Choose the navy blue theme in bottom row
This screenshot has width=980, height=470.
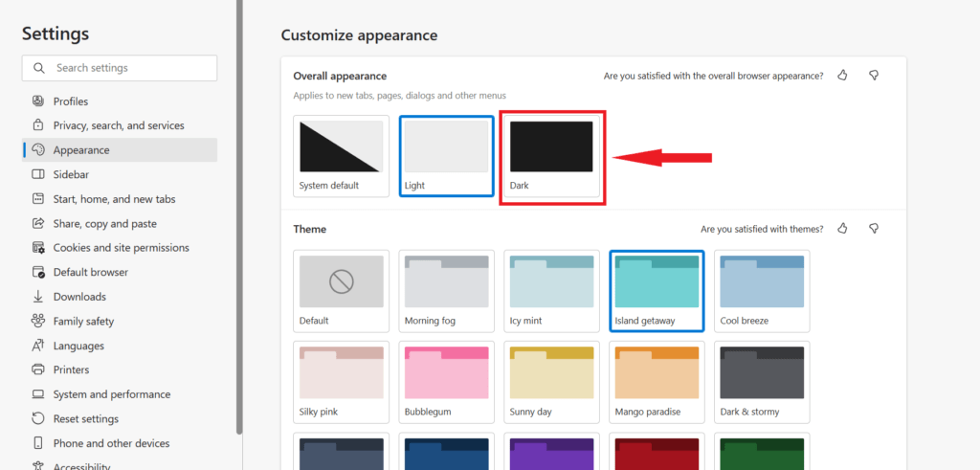tap(446, 451)
